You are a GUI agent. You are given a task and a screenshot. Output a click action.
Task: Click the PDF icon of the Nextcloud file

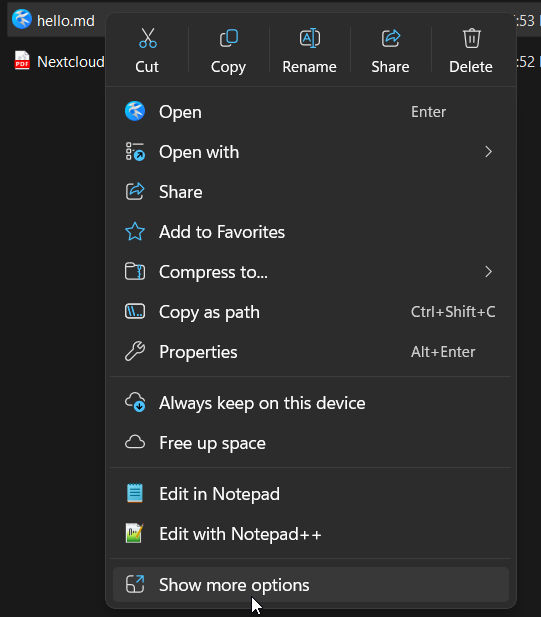click(22, 61)
